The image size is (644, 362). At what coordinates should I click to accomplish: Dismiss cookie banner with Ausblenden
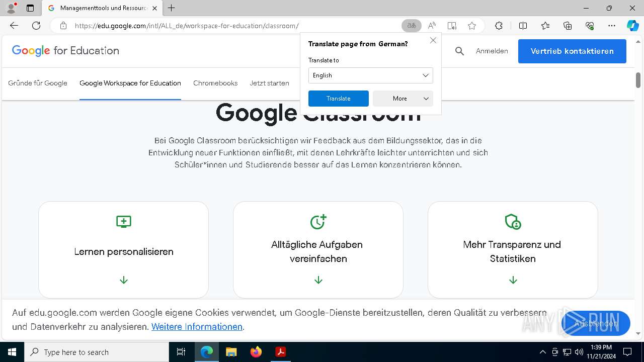[596, 323]
